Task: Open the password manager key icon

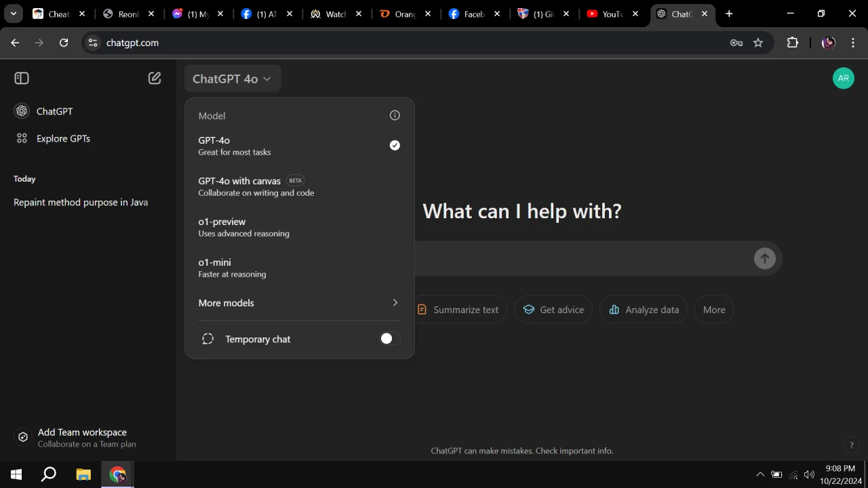Action: [x=736, y=43]
